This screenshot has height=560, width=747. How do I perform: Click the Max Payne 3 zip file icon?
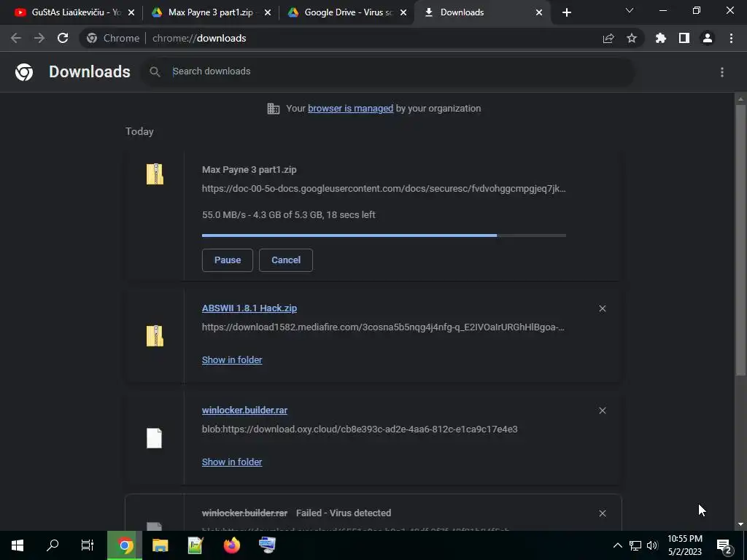pyautogui.click(x=155, y=174)
